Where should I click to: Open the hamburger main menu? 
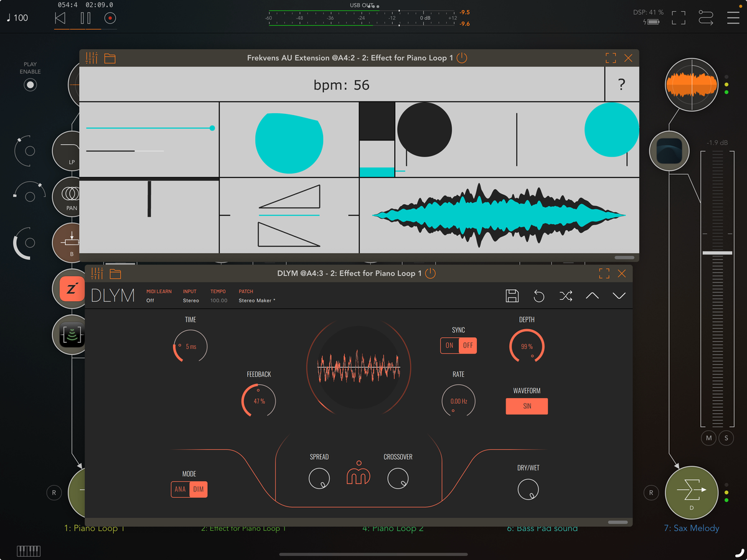click(x=733, y=17)
